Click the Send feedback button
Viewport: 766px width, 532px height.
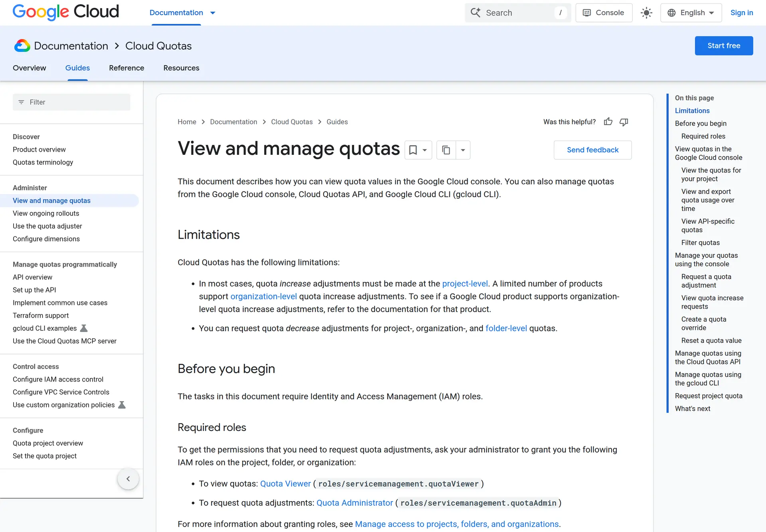pos(592,150)
